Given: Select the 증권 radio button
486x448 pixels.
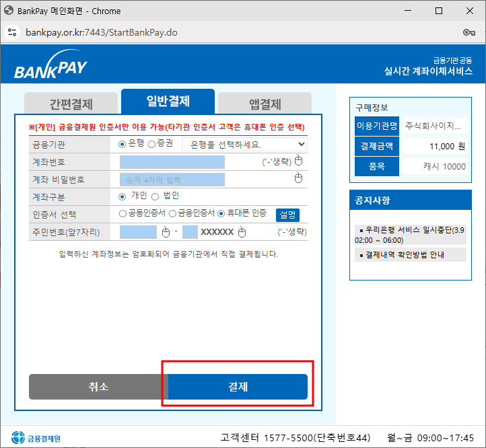Looking at the screenshot, I should pos(151,144).
